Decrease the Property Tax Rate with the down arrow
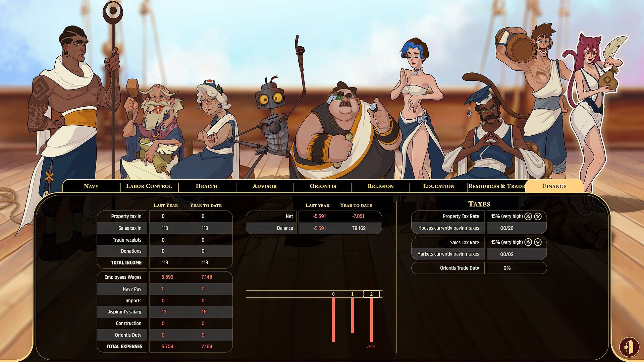The image size is (644, 362). [538, 217]
